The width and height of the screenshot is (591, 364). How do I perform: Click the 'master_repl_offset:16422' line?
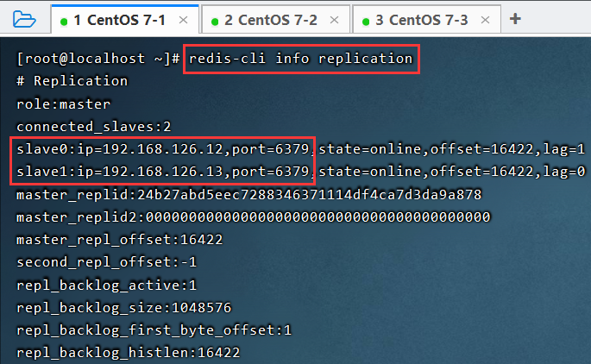[119, 240]
